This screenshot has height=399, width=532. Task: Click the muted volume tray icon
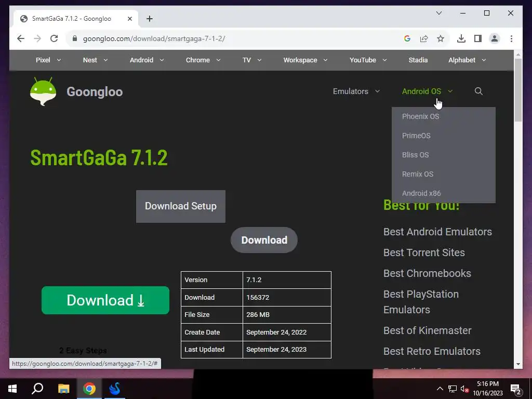click(x=464, y=389)
